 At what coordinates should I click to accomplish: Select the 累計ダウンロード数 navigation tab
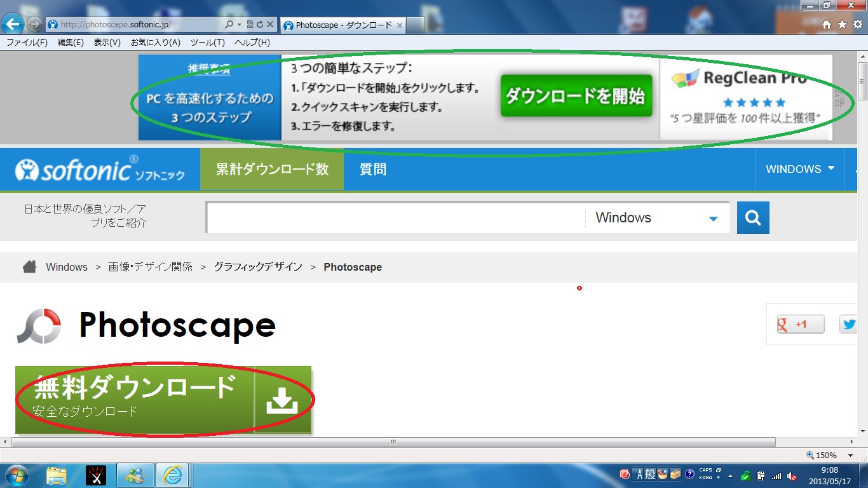coord(272,170)
